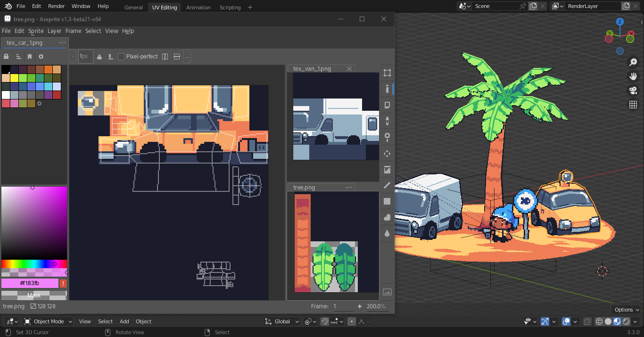Screen dimensions: 644x337
Task: Select the Line tool in Aseprite
Action: point(387,185)
